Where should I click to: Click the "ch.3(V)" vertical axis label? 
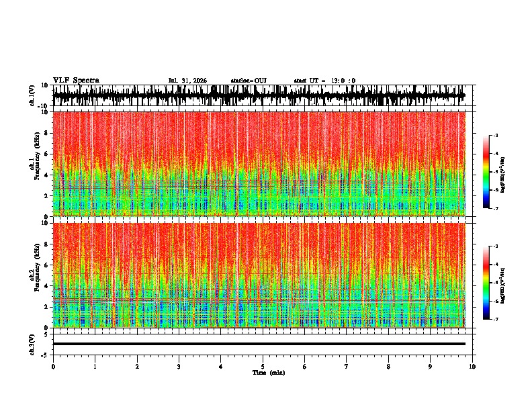point(32,345)
